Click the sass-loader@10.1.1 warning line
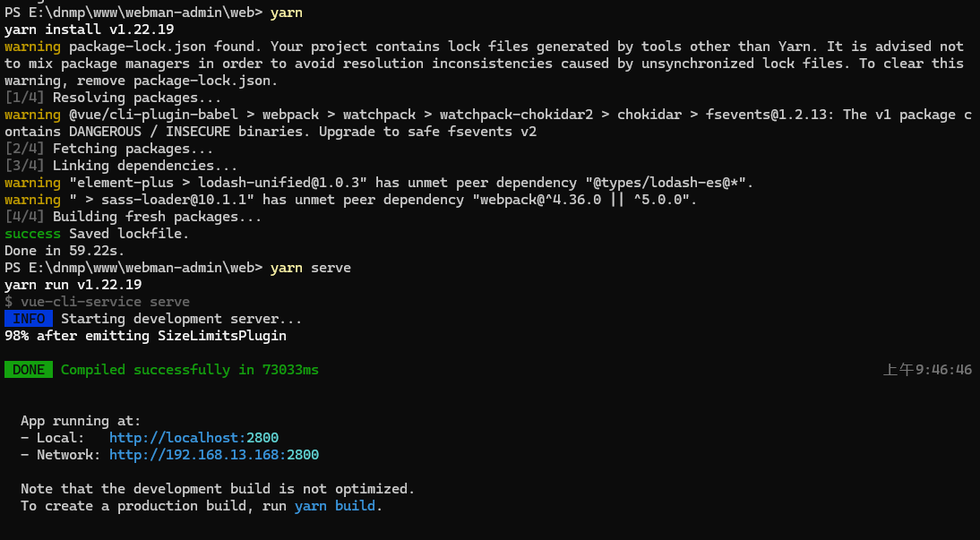The height and width of the screenshot is (540, 980). (350, 200)
